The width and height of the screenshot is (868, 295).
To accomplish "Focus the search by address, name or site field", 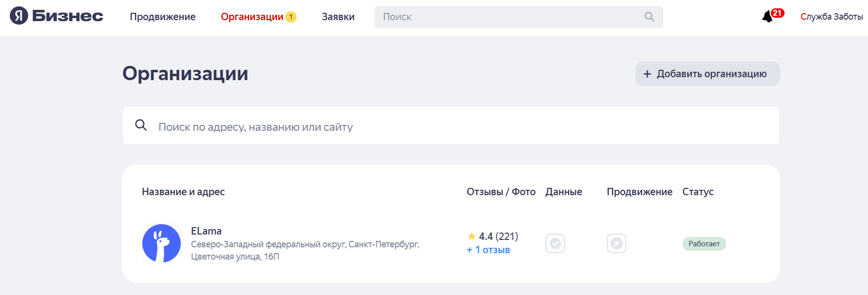I will (451, 125).
